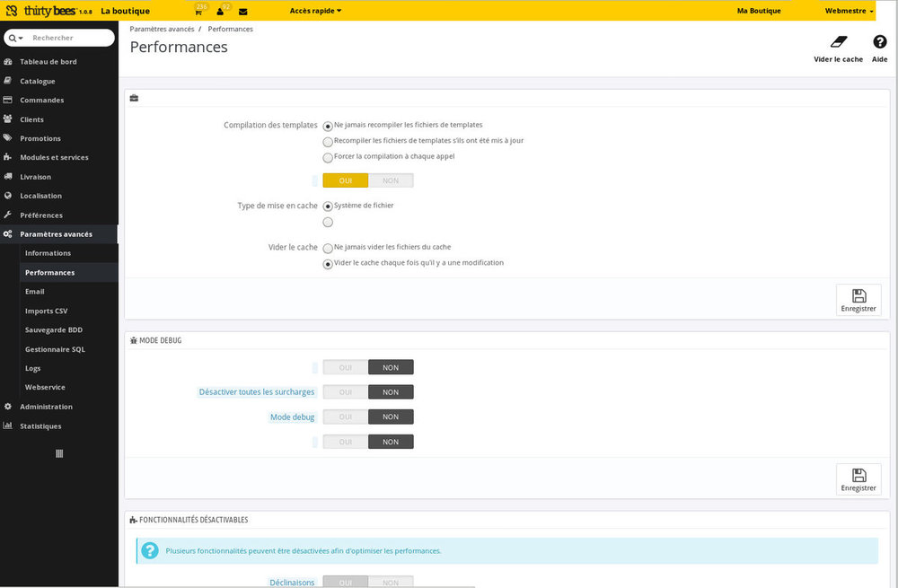Set Mode debug toggle to OUI
The width and height of the screenshot is (898, 588).
[x=346, y=417]
